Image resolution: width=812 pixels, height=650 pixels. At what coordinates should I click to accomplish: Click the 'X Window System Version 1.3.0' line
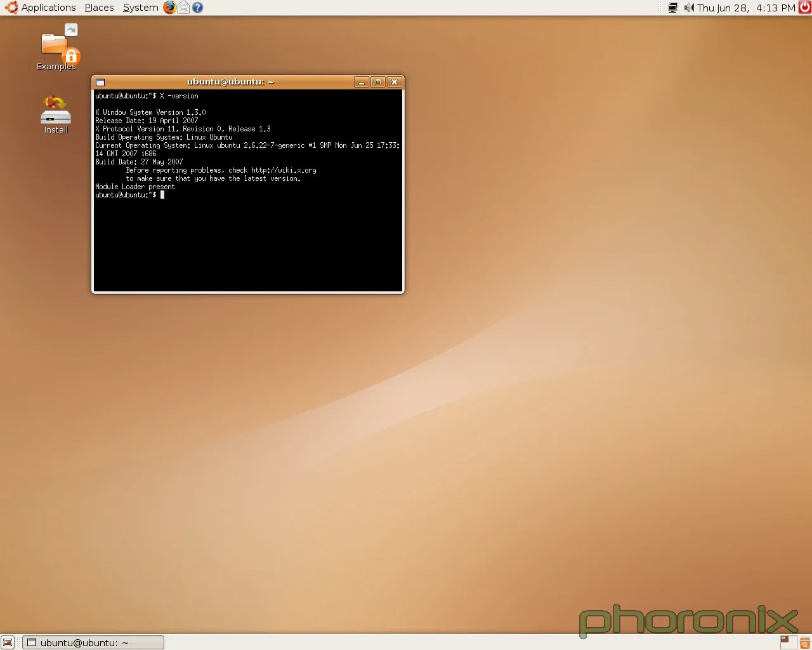click(150, 112)
